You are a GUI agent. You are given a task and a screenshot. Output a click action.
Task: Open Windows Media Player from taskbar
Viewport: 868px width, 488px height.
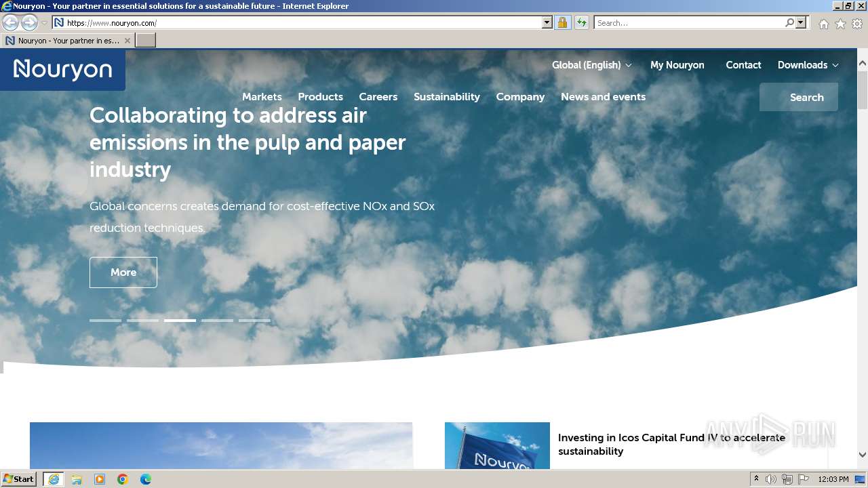tap(100, 479)
